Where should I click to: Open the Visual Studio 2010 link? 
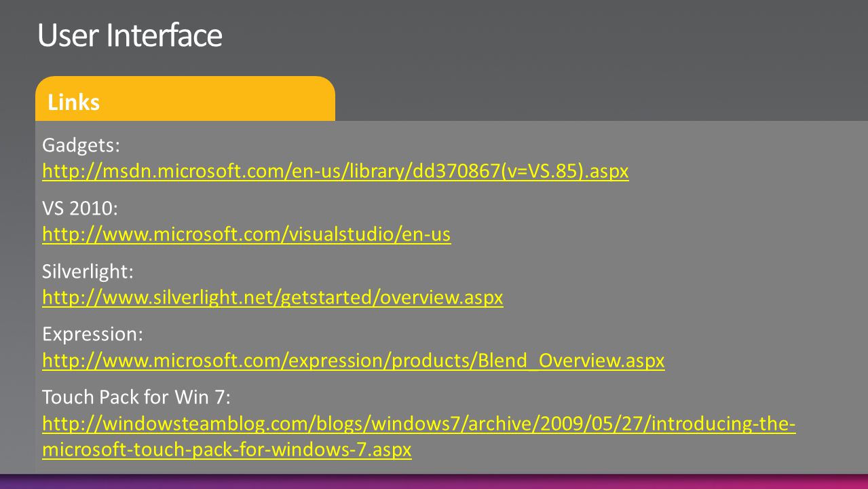point(246,235)
